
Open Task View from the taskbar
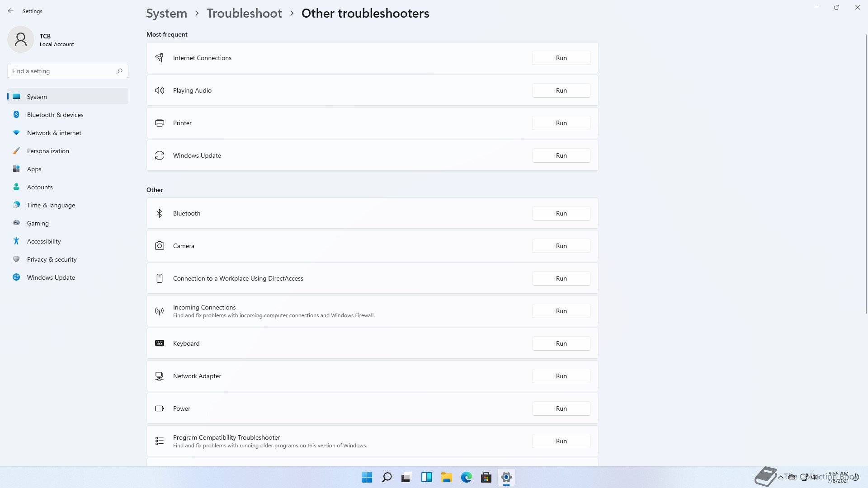(406, 477)
